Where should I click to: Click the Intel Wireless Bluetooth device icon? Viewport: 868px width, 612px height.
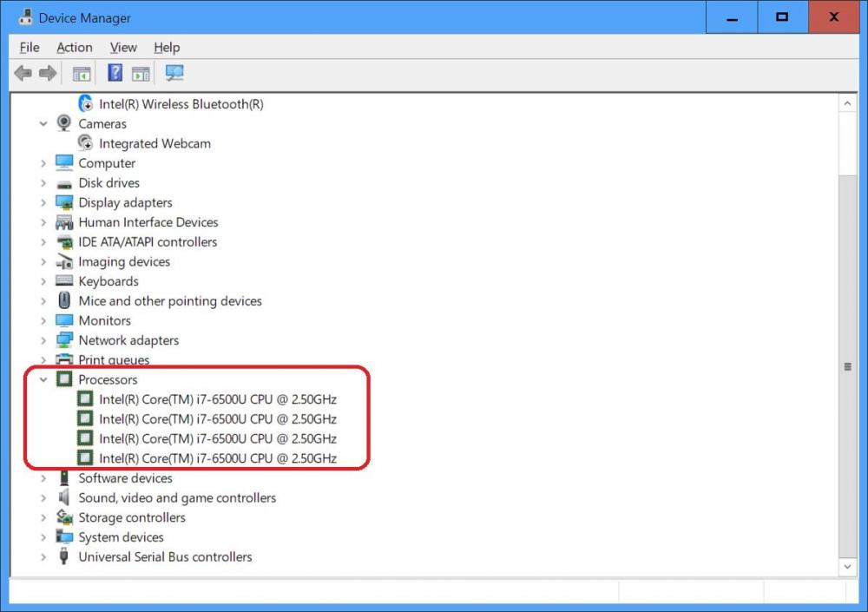point(85,103)
